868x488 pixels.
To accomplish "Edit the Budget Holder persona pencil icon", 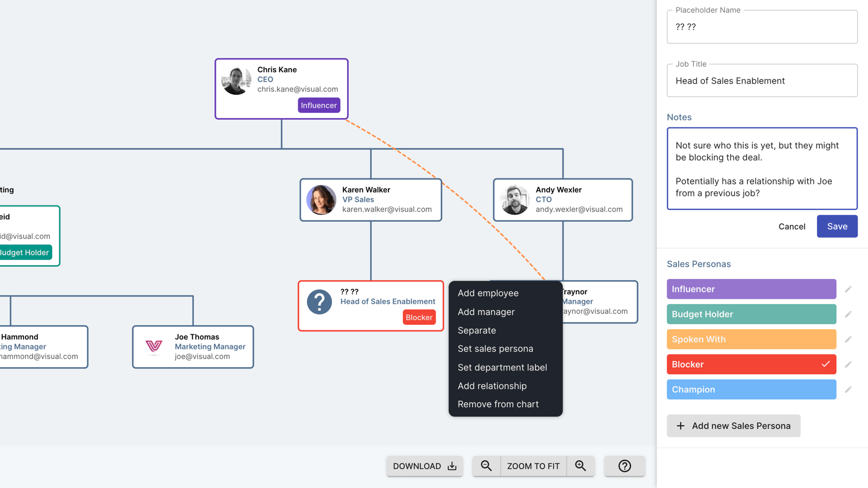I will point(848,314).
